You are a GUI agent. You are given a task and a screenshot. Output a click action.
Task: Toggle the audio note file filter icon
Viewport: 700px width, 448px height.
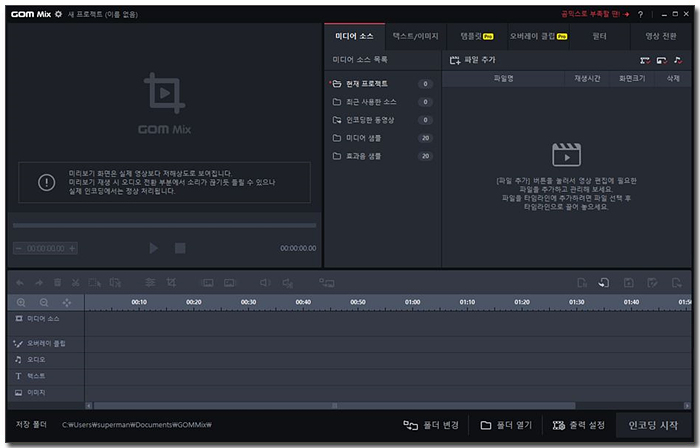(x=678, y=60)
